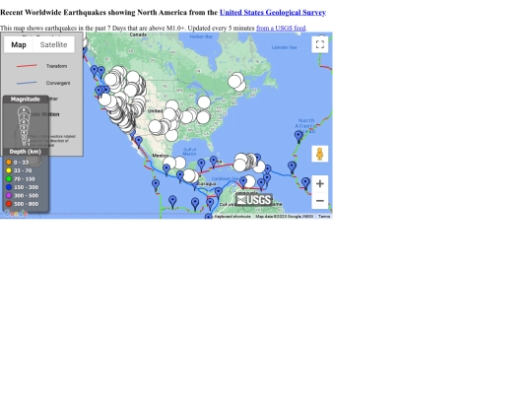Click the orange 0 - 33 depth swatch
The height and width of the screenshot is (399, 532).
point(9,163)
